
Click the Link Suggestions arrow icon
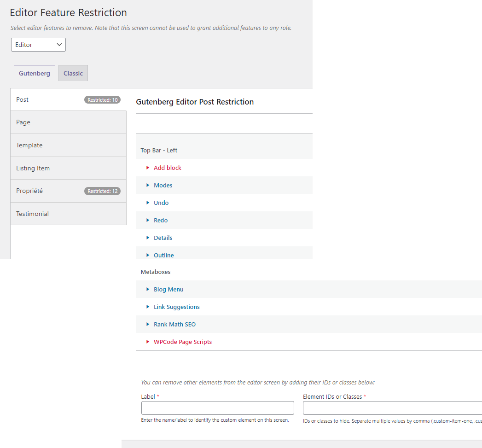148,307
